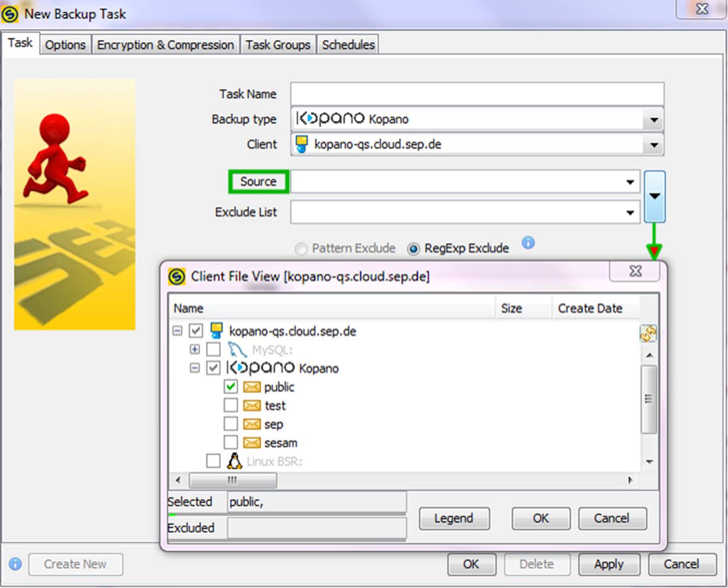The width and height of the screenshot is (728, 588).
Task: Check the sesam mailbox checkbox
Action: coord(231,442)
